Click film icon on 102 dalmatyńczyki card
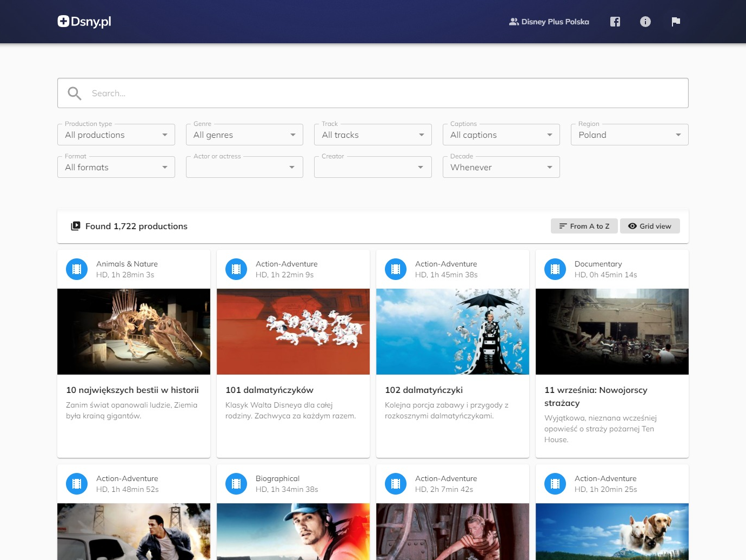Image resolution: width=746 pixels, height=560 pixels. coord(396,269)
